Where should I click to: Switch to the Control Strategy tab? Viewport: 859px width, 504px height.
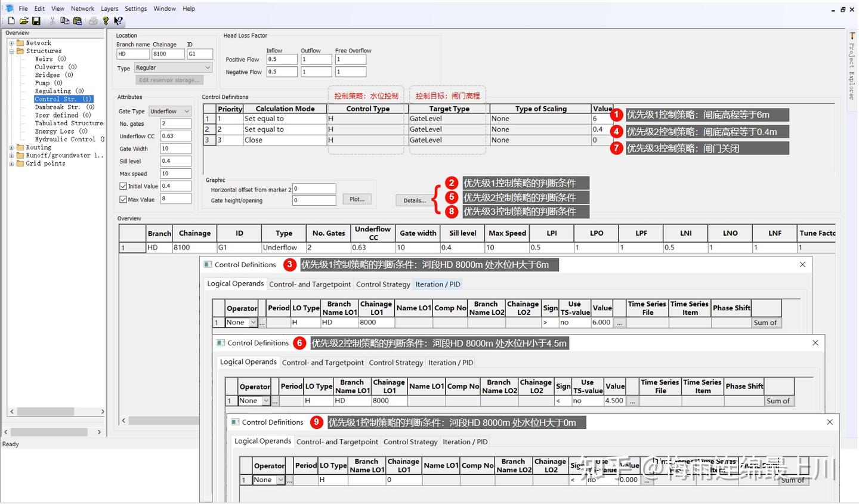pos(383,285)
